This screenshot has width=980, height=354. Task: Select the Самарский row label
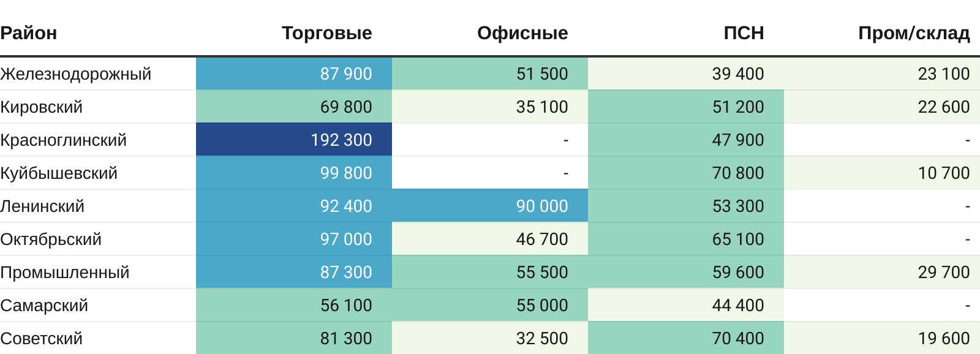(x=44, y=305)
